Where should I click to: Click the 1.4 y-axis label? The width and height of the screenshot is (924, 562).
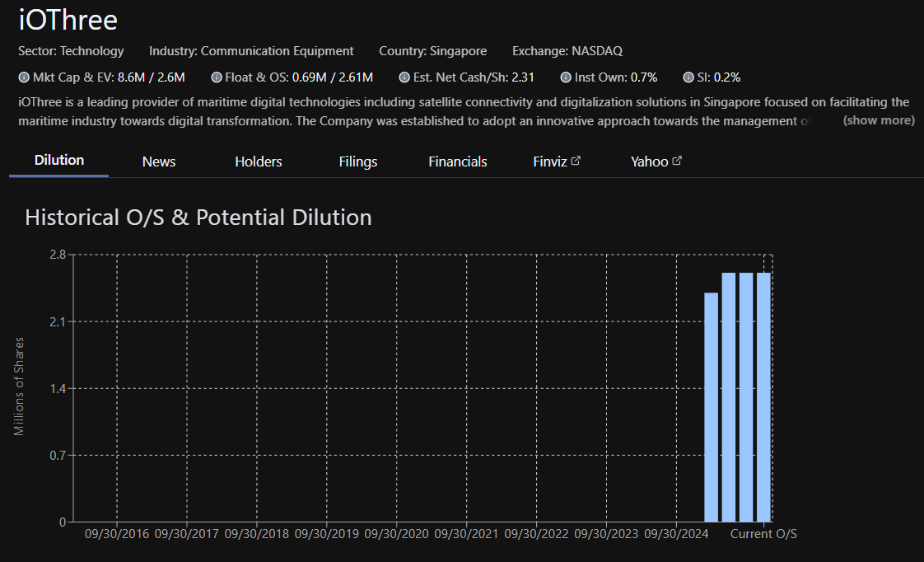[x=58, y=389]
